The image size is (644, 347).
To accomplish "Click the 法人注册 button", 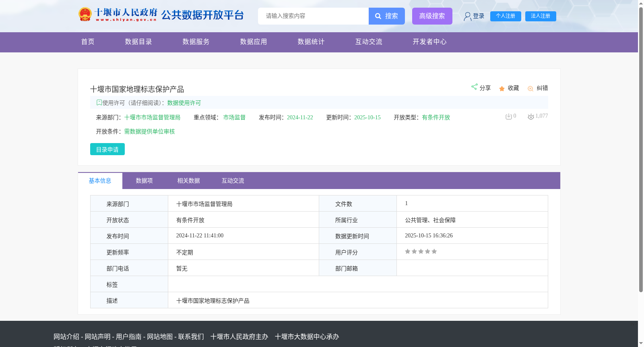I will pyautogui.click(x=541, y=16).
